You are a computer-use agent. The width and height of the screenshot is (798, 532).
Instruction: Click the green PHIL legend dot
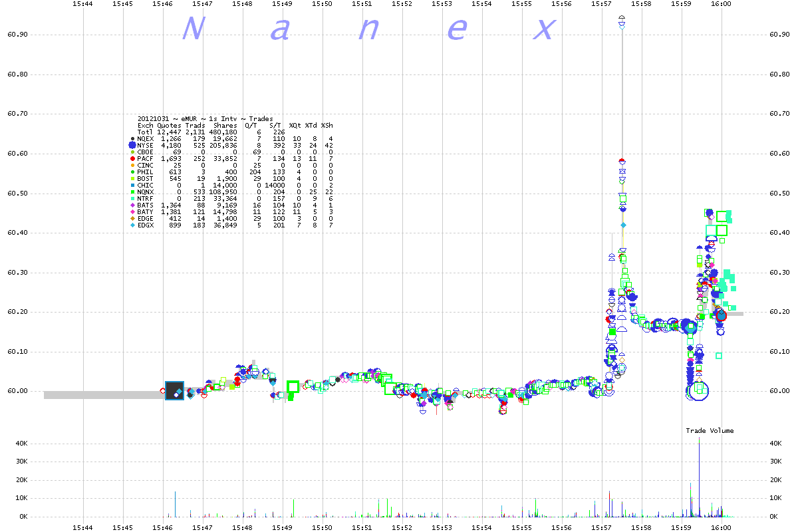132,172
